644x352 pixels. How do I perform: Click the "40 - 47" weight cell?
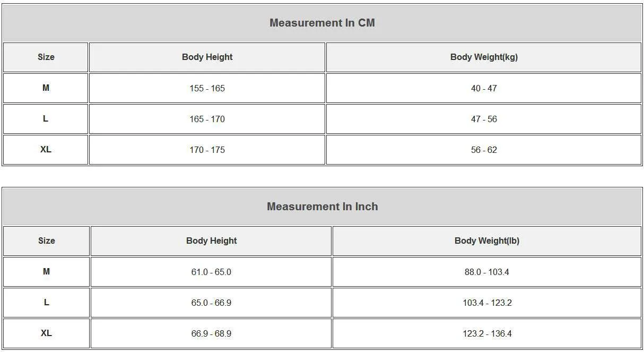coord(484,88)
